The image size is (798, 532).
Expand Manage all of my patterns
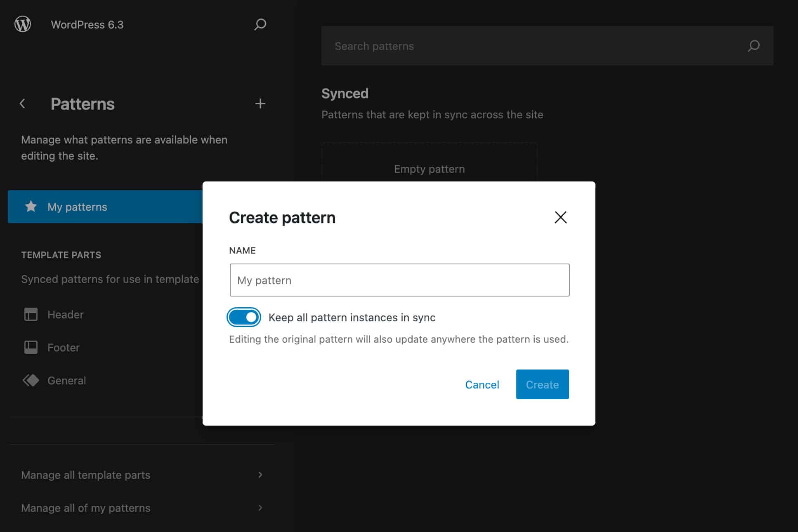(85, 508)
